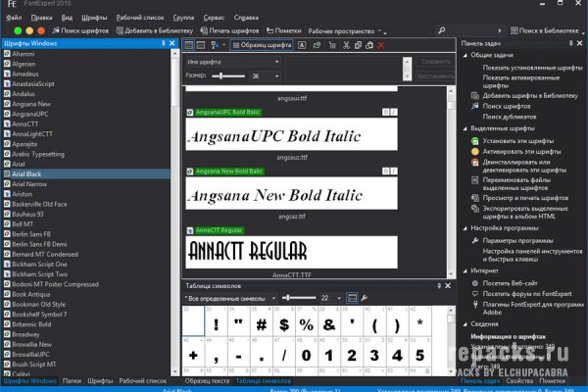The image size is (588, 392).
Task: Open the Шрифты menu
Action: tap(94, 18)
